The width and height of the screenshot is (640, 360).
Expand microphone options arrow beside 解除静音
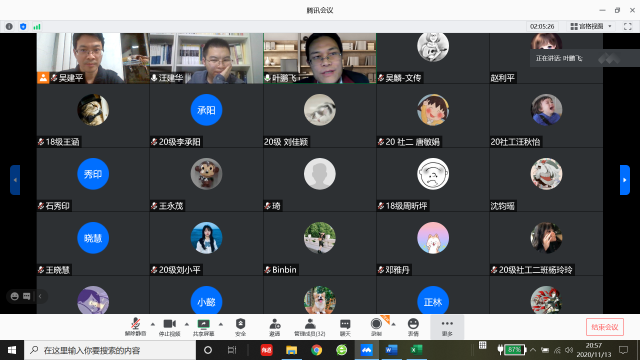153,324
